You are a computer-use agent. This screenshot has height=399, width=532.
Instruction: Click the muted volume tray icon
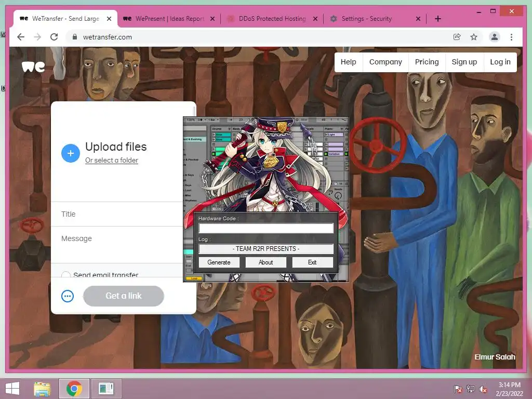click(483, 389)
